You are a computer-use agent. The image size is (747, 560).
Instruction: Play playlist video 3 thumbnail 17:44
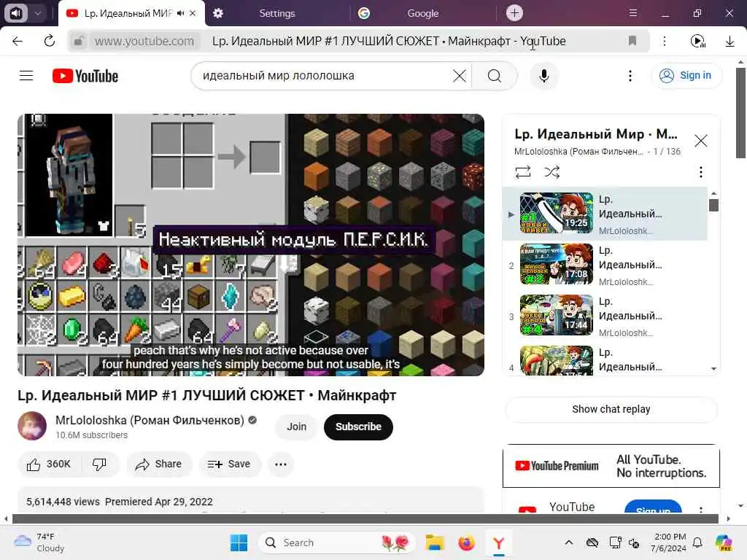tap(557, 315)
